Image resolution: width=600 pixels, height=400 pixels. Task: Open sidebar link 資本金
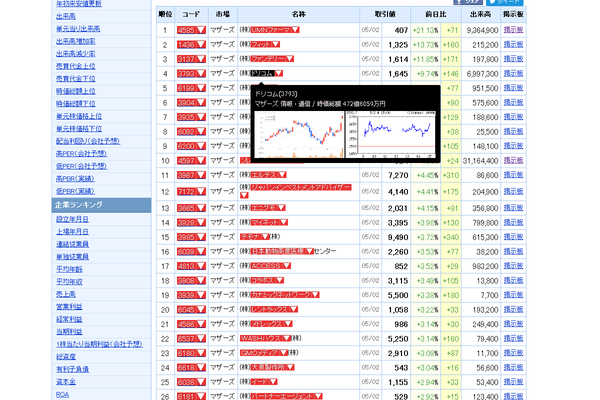(66, 382)
